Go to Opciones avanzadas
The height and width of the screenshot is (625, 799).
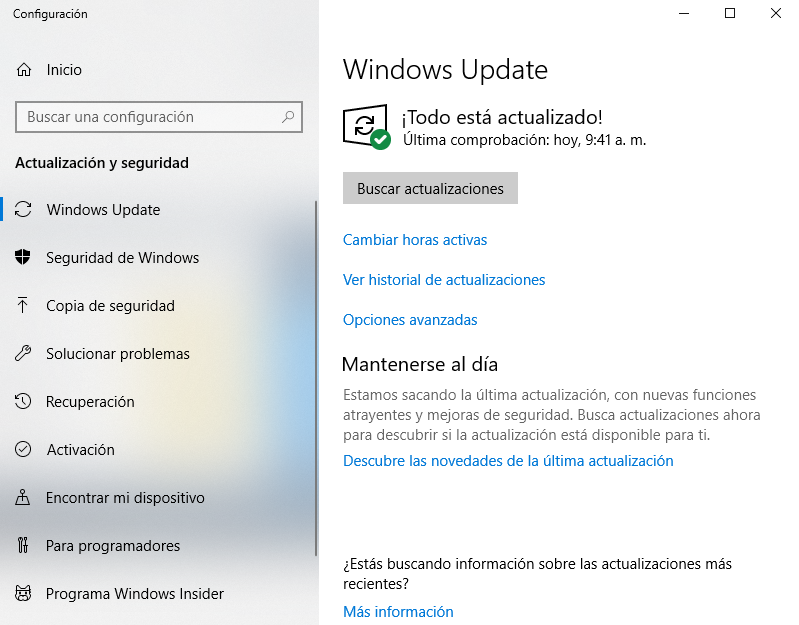(410, 320)
